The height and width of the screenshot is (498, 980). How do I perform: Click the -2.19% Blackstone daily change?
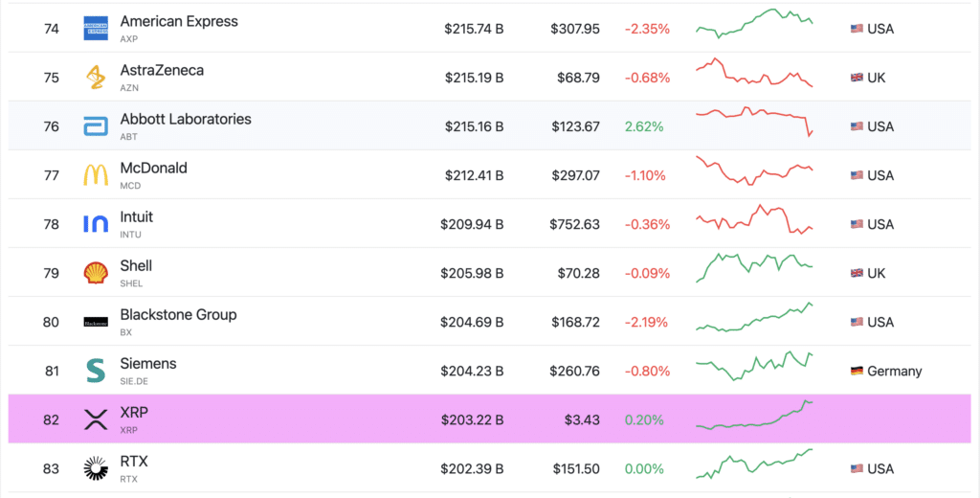[646, 322]
